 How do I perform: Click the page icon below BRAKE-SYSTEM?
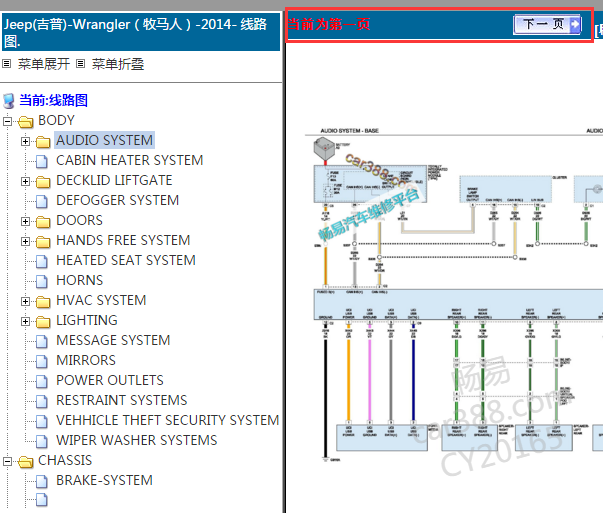[42, 500]
